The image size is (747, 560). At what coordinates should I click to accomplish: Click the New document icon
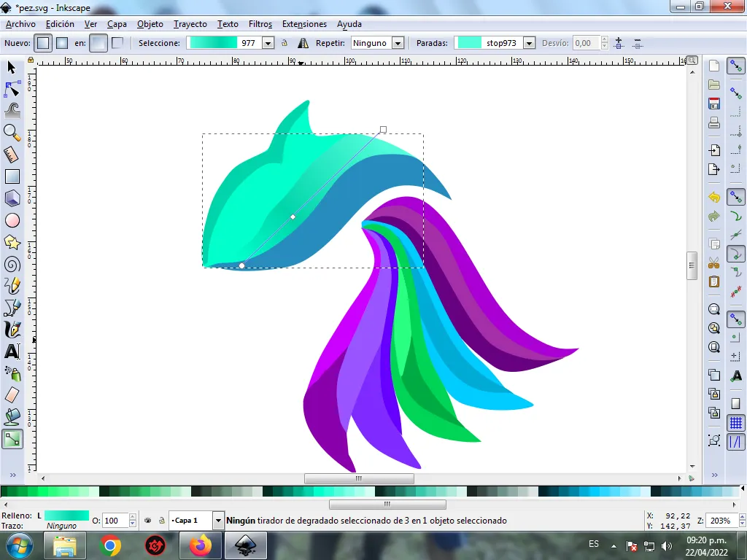tap(713, 66)
